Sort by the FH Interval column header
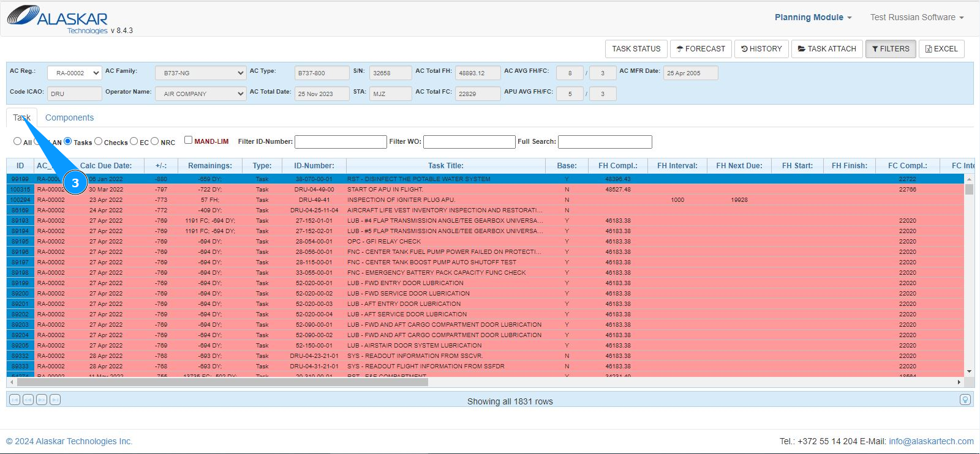The width and height of the screenshot is (980, 454). click(x=677, y=166)
